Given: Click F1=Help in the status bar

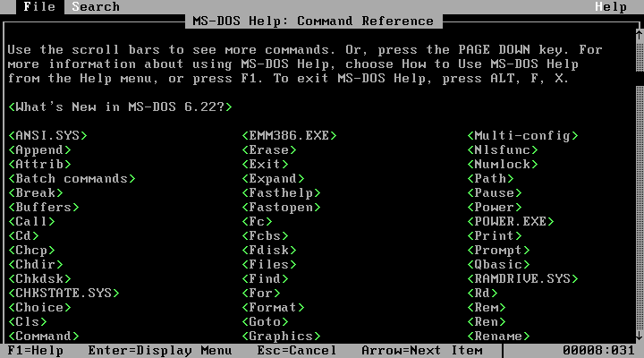Looking at the screenshot, I should pyautogui.click(x=36, y=350).
